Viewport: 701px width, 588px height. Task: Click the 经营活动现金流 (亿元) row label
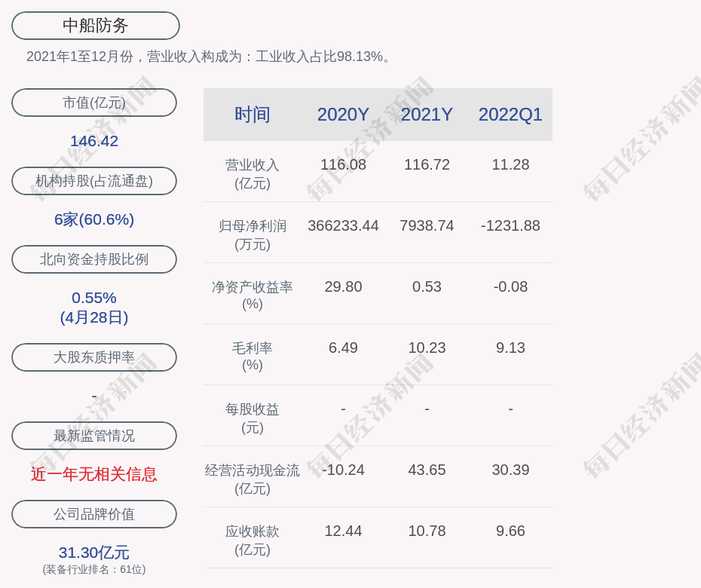(x=253, y=479)
